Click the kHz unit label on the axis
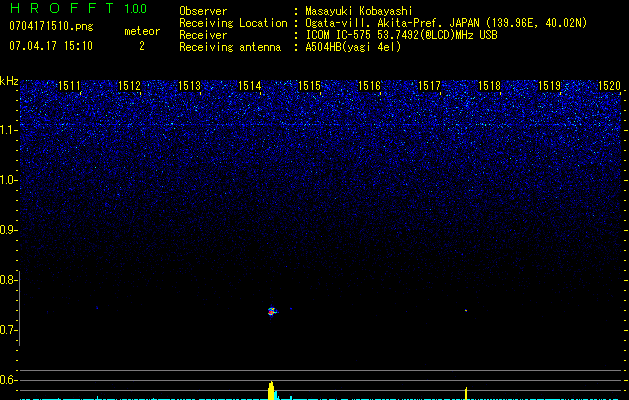629x400 pixels. coord(9,81)
